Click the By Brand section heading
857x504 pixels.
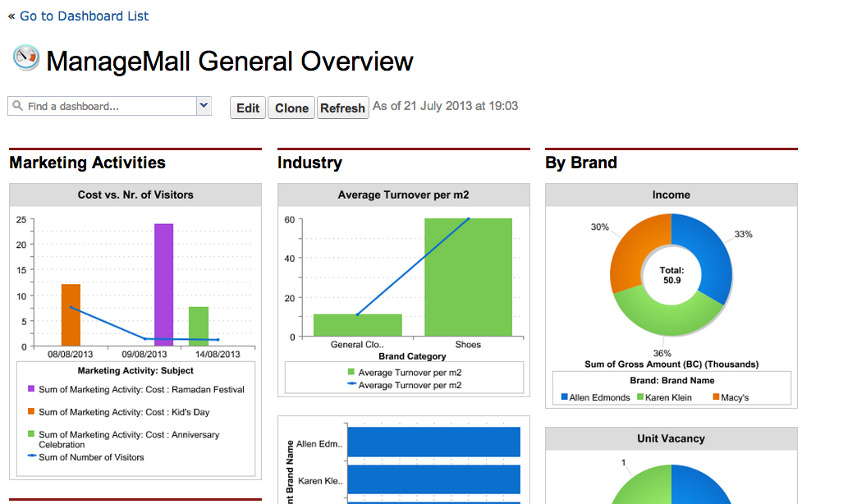click(x=581, y=163)
